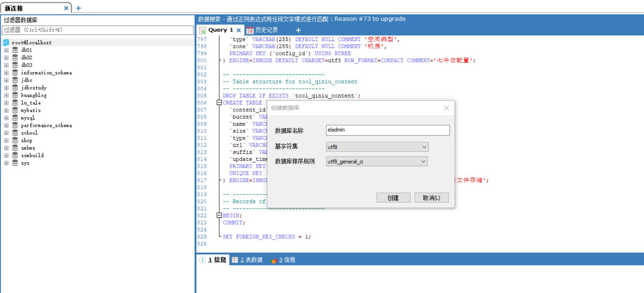The image size is (644, 293).
Task: Click the lu_tale database icon
Action: tap(15, 103)
